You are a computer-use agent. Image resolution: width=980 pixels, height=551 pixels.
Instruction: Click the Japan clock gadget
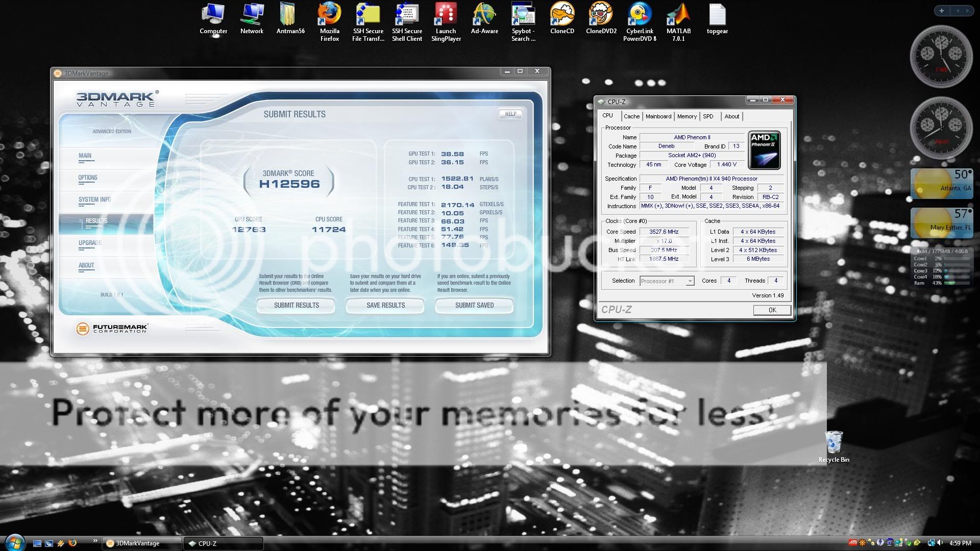[x=941, y=128]
